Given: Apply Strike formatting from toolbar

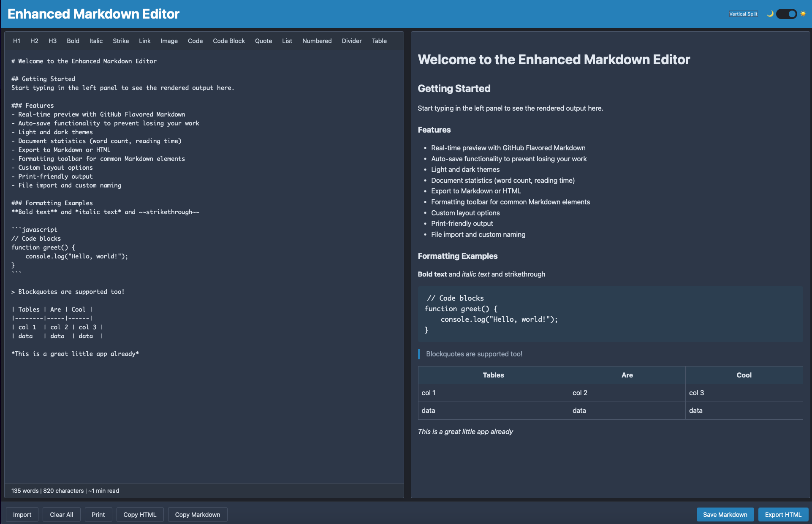Looking at the screenshot, I should pyautogui.click(x=121, y=41).
